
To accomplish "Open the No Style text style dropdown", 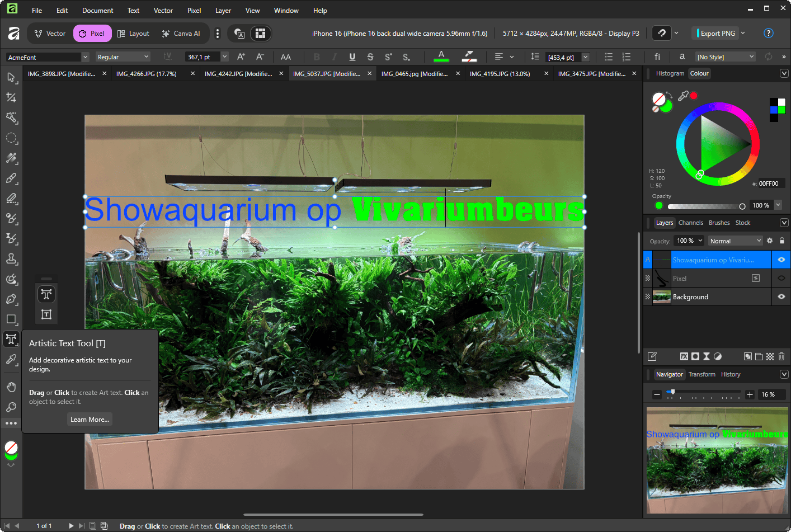I will (x=726, y=57).
